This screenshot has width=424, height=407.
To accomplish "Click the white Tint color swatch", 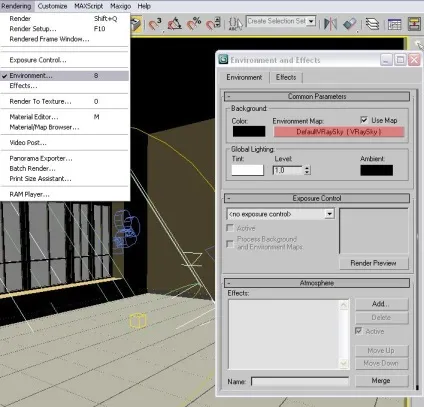I will point(248,170).
